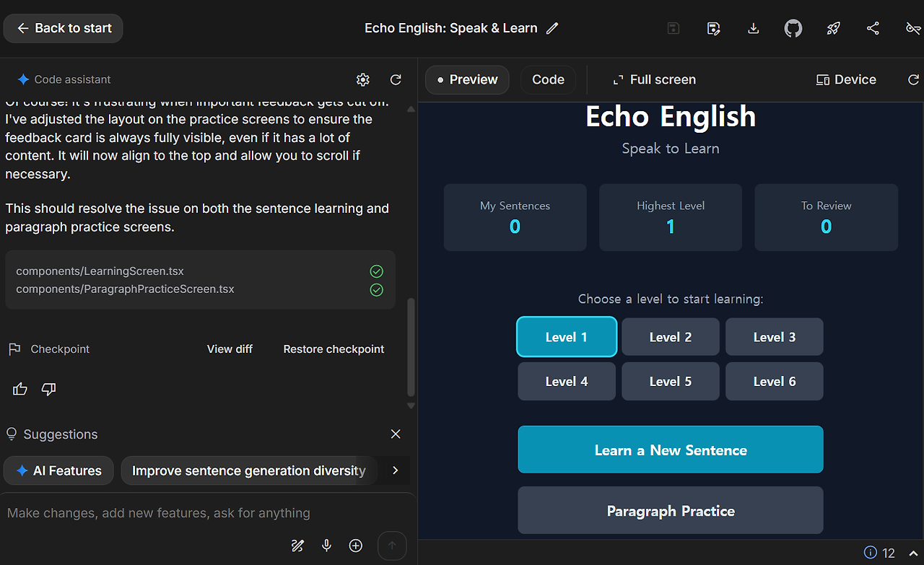This screenshot has width=924, height=565.
Task: Click the chat scrollbar down arrow
Action: point(411,406)
